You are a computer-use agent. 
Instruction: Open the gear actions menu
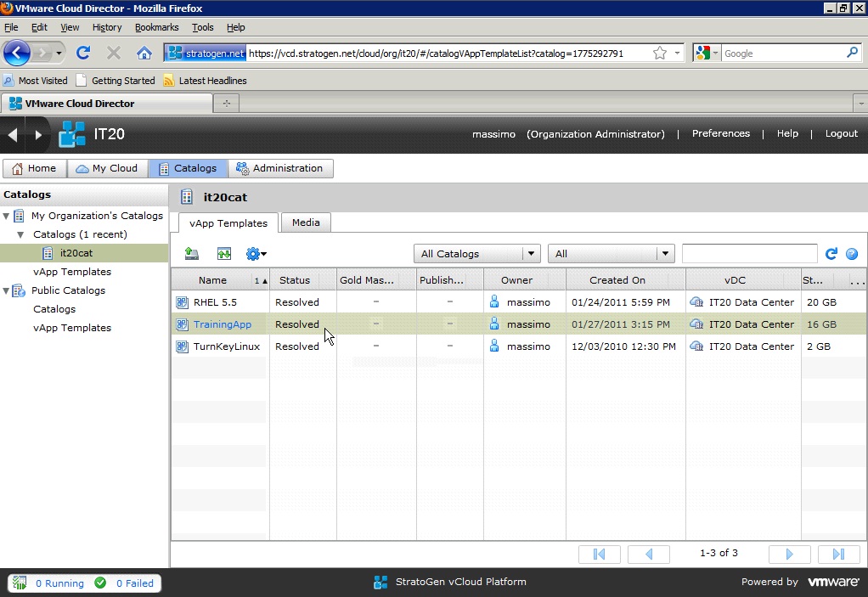(x=256, y=253)
